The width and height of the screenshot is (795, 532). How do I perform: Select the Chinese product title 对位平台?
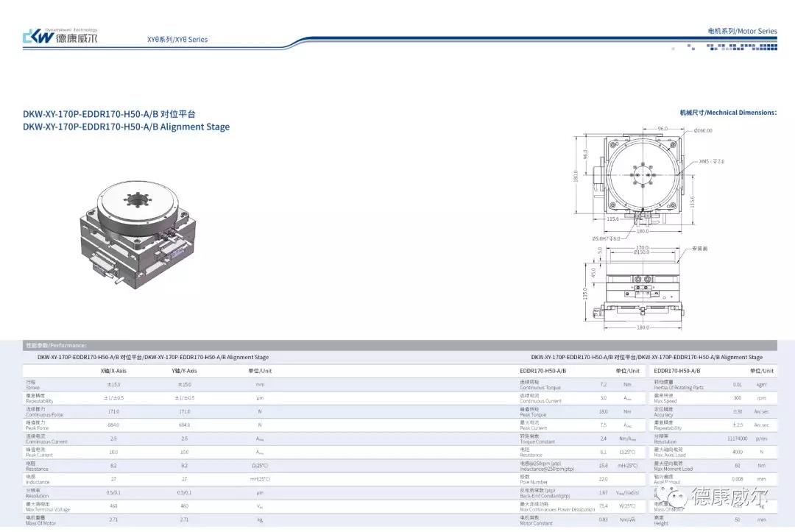coord(109,114)
